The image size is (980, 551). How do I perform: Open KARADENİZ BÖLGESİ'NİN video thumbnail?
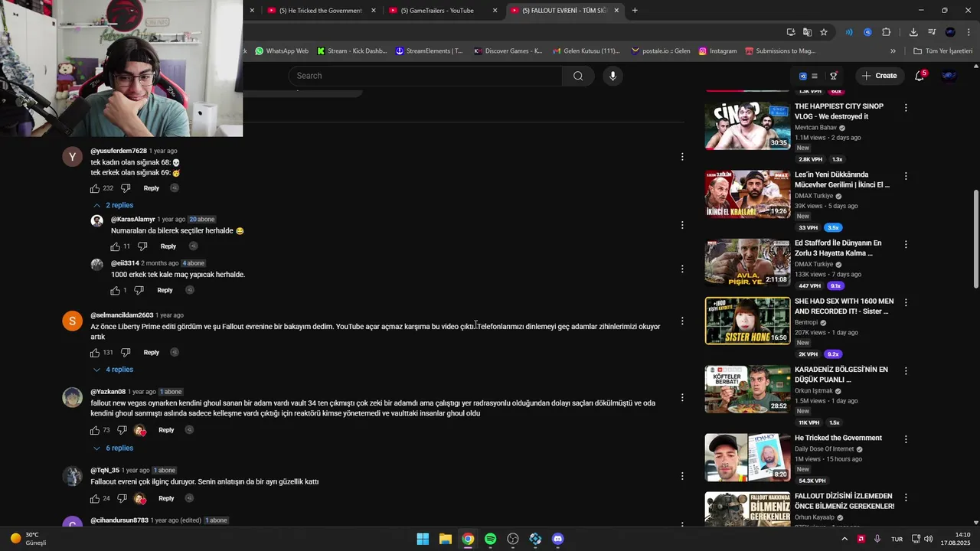tap(747, 390)
